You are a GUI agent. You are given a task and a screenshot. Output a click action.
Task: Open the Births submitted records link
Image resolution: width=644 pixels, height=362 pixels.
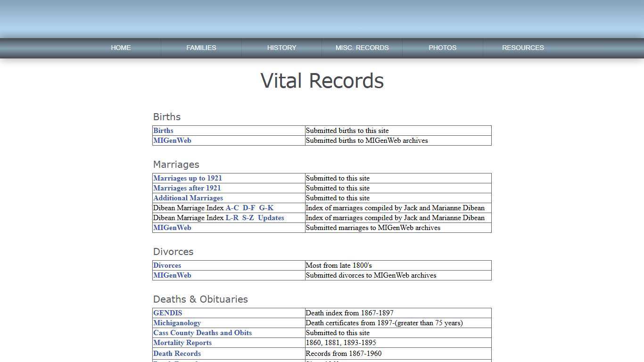pos(163,131)
